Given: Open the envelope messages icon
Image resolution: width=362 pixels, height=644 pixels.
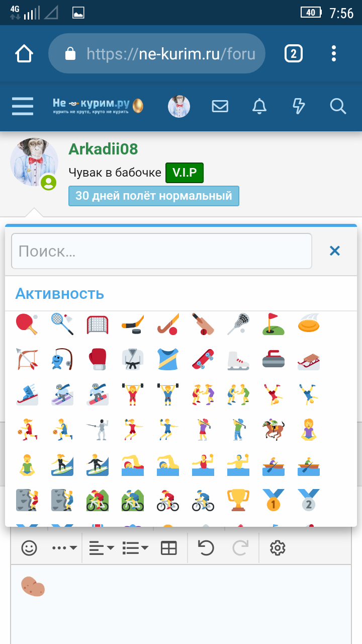Looking at the screenshot, I should pos(220,106).
